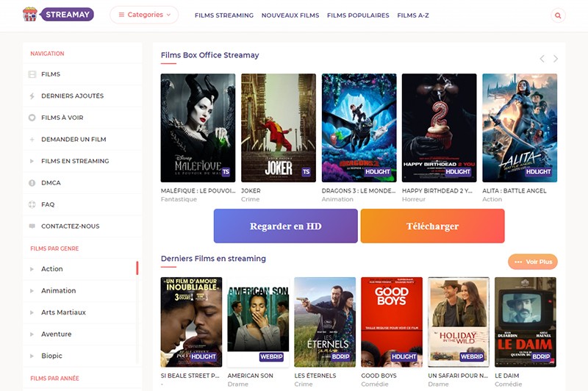
Task: Click the Streamay popcorn logo icon
Action: pos(30,14)
